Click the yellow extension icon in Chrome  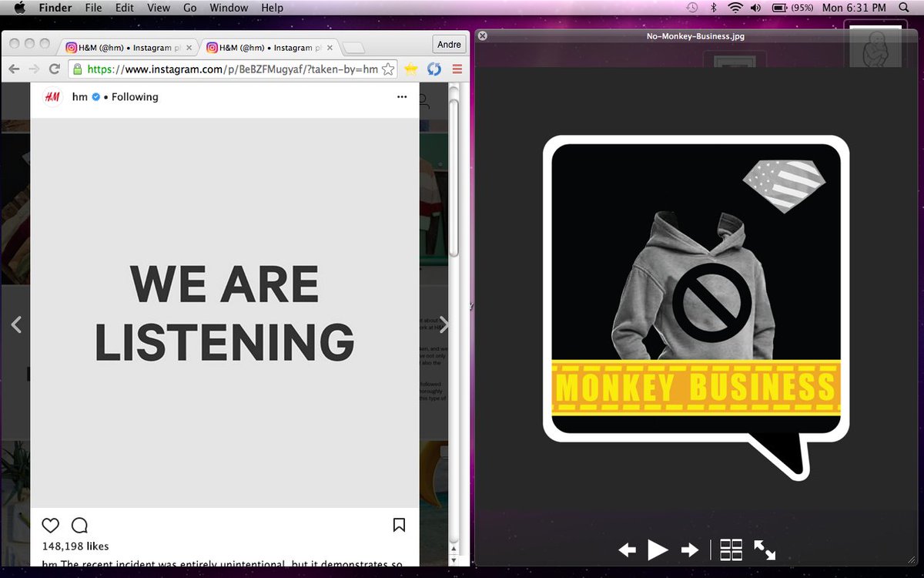[x=411, y=69]
